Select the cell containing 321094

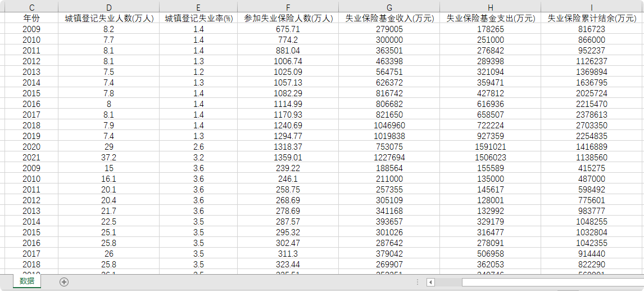click(491, 71)
